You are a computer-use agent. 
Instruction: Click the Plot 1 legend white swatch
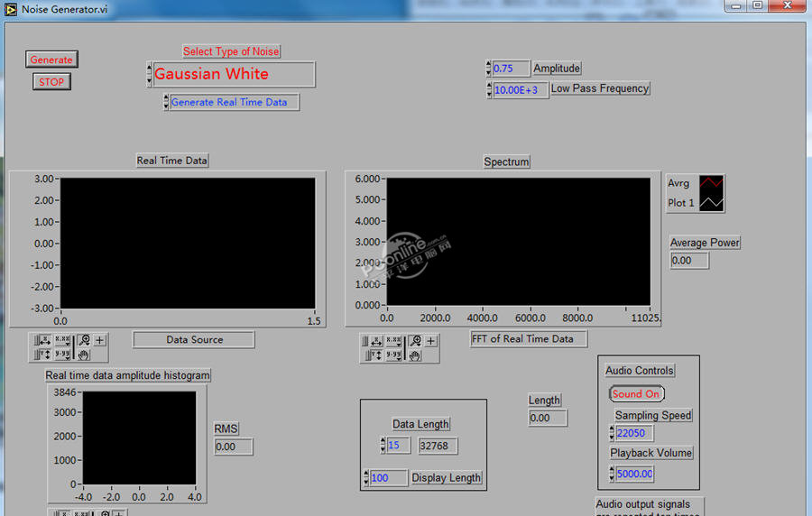[712, 203]
